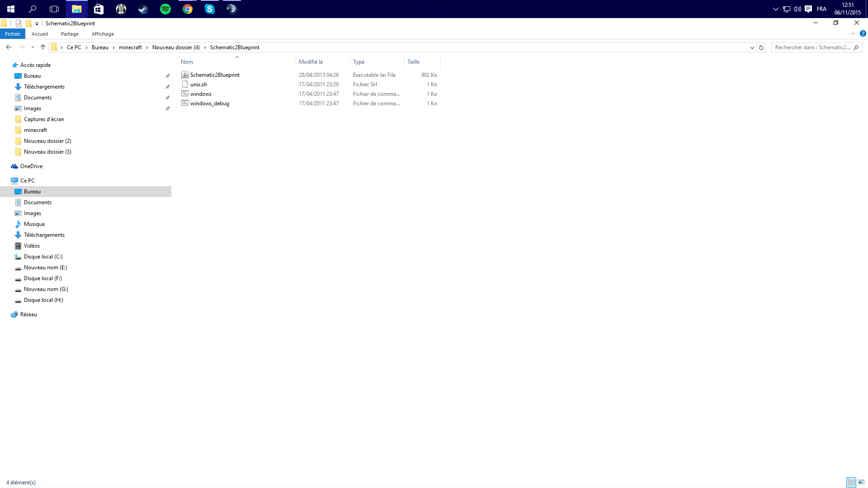This screenshot has height=488, width=868.
Task: Expand the chevron after minecraft breadcrumb
Action: (147, 47)
